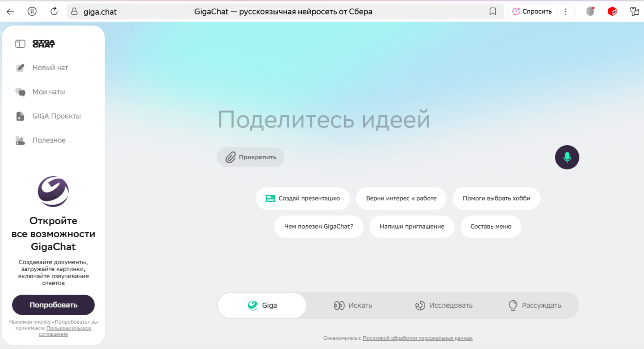Click the microphone voice input button

coord(567,157)
